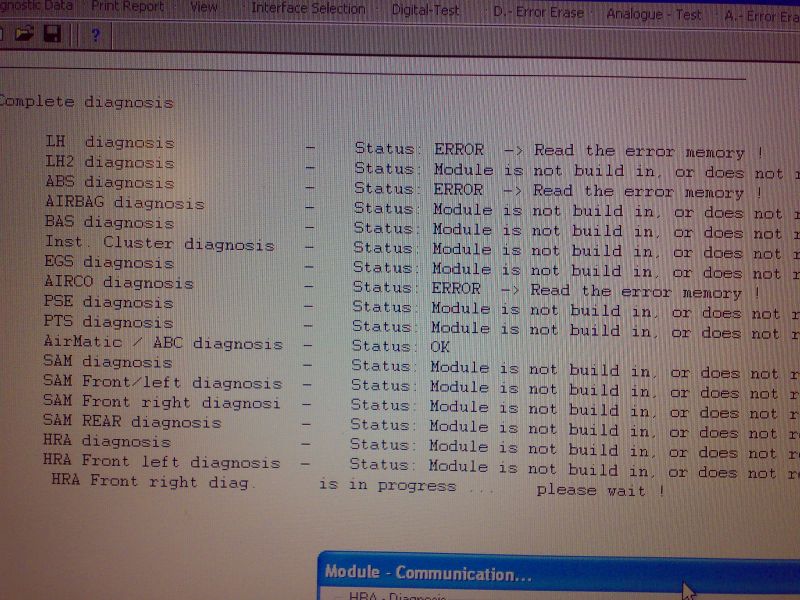Image resolution: width=800 pixels, height=600 pixels.
Task: Click the LH diagnosis ERROR status line
Action: coord(400,148)
